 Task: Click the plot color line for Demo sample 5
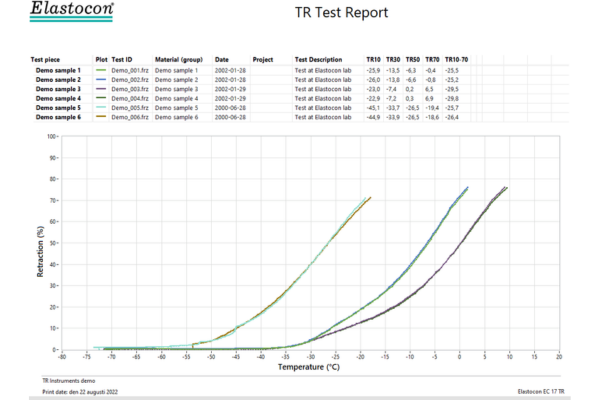100,108
